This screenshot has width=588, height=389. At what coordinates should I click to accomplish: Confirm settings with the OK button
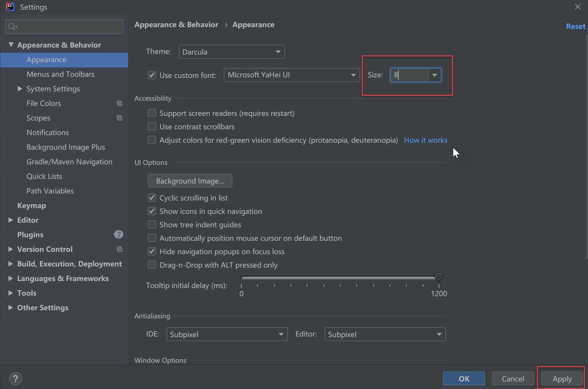pos(464,379)
